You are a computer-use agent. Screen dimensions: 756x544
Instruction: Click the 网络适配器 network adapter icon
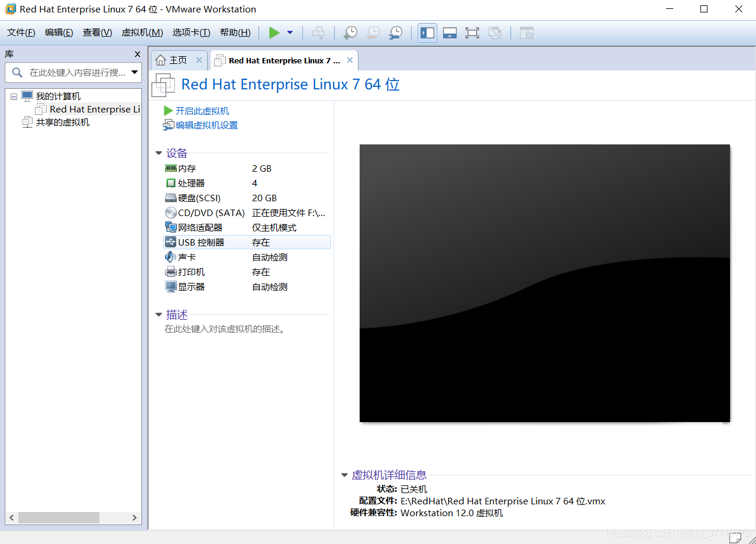(x=171, y=227)
